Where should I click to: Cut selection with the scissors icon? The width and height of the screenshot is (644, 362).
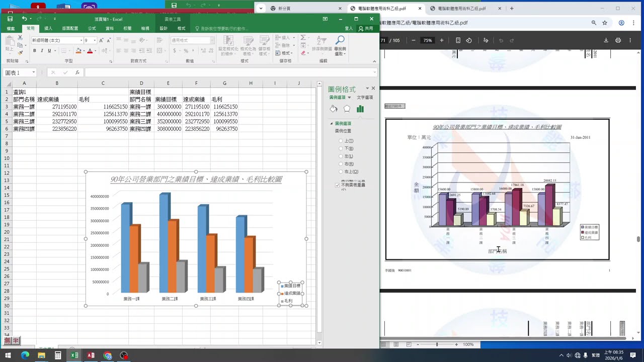[x=20, y=38]
